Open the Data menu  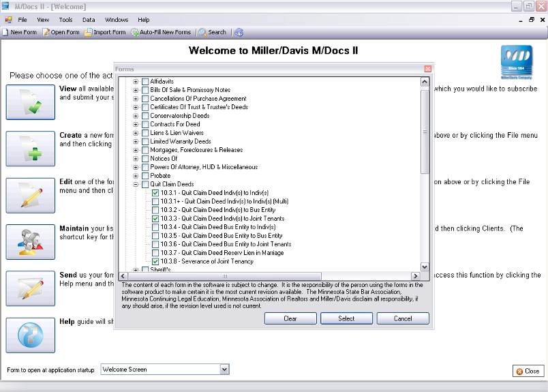click(x=89, y=20)
